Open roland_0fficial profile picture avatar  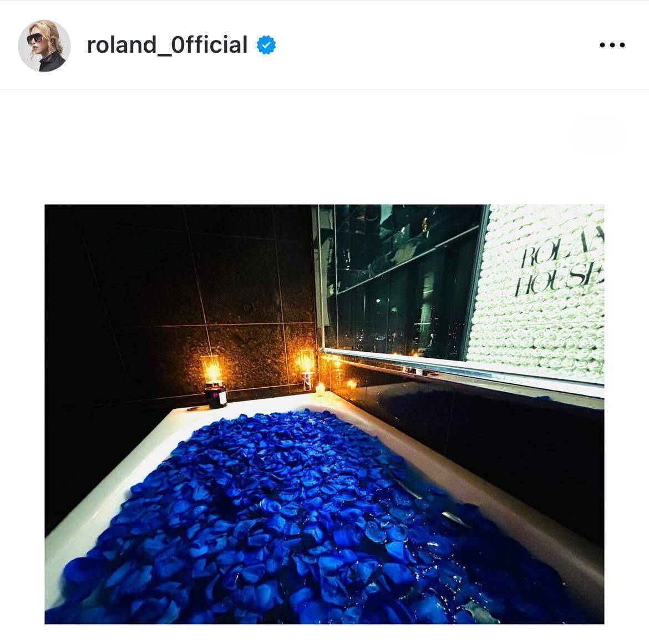coord(44,45)
